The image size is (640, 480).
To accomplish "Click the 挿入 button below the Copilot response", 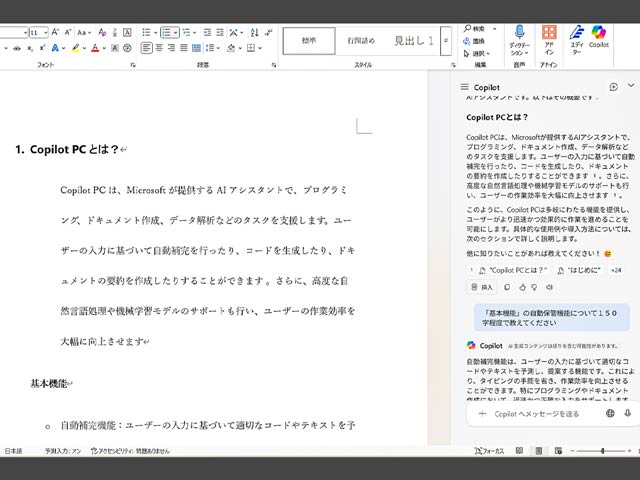I will tap(482, 287).
